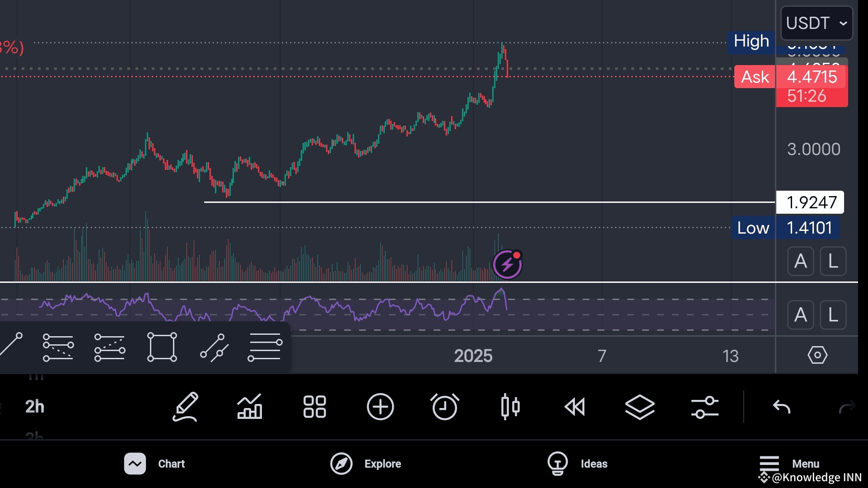Expand the USDT currency dropdown
This screenshot has height=488, width=868.
(817, 23)
